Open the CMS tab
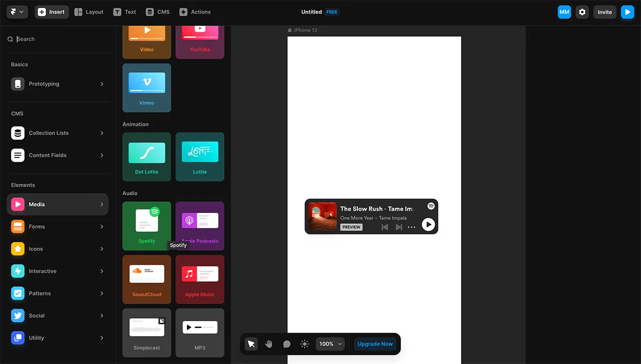This screenshot has width=641, height=364. pos(158,12)
